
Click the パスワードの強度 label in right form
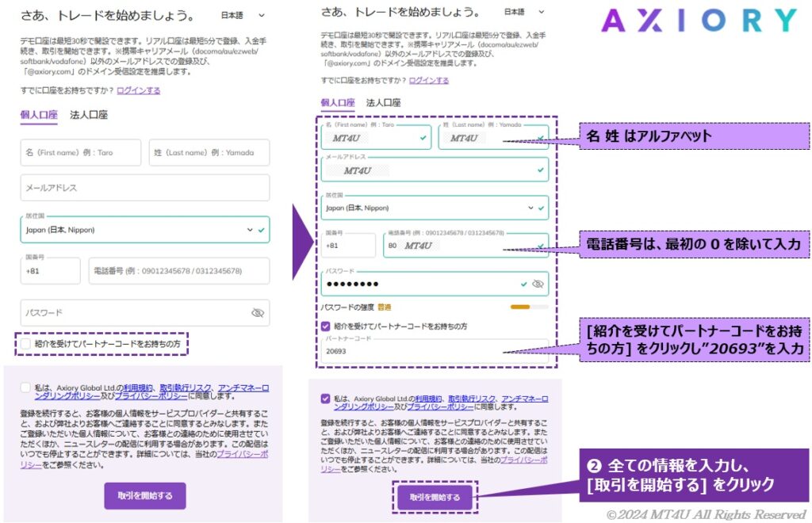[347, 307]
